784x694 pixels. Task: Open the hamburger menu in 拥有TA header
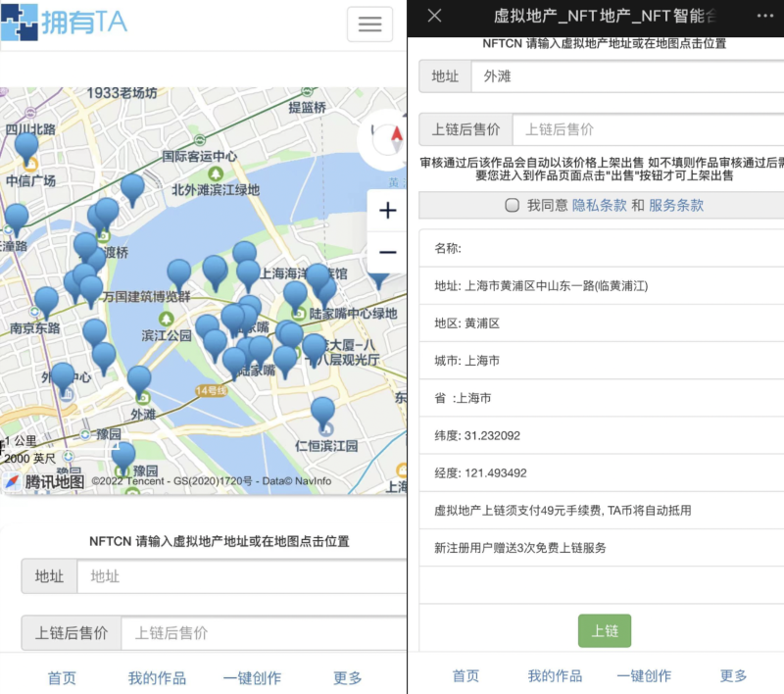(x=369, y=24)
